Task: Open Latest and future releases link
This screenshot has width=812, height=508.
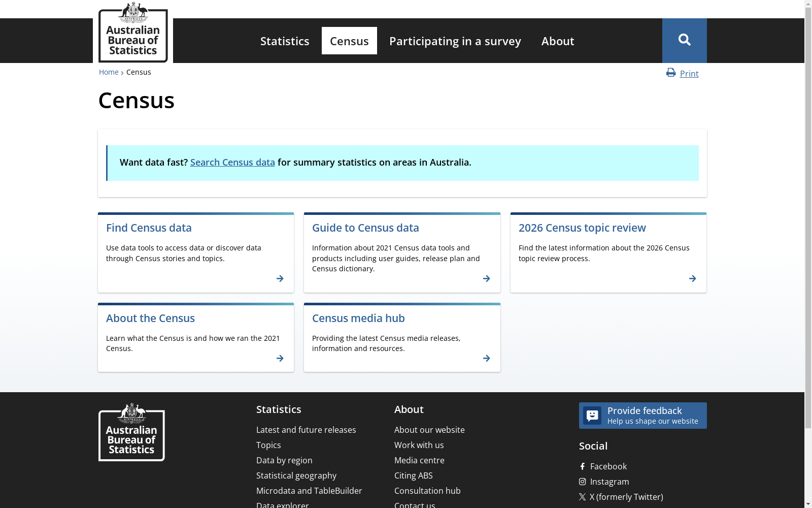Action: [306, 430]
